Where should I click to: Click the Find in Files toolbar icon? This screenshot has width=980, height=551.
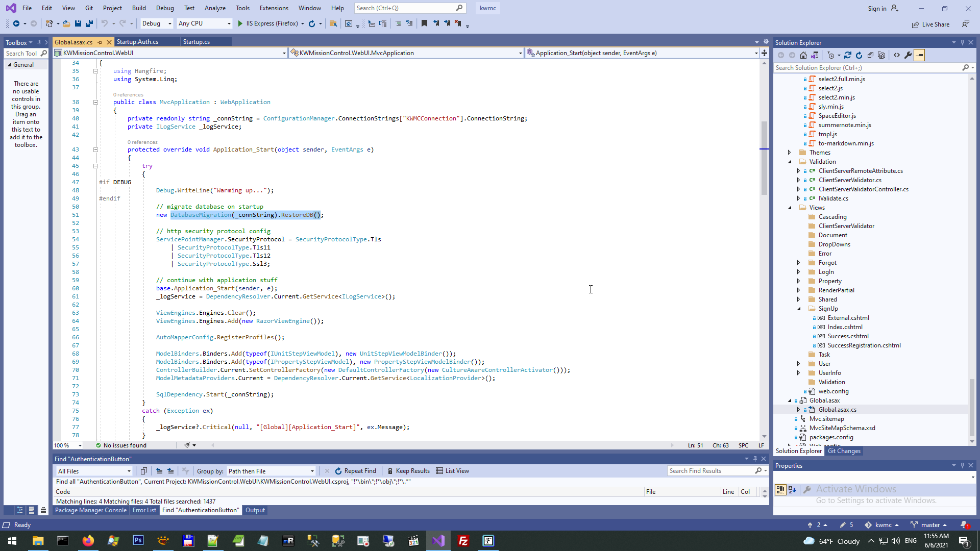(x=333, y=23)
